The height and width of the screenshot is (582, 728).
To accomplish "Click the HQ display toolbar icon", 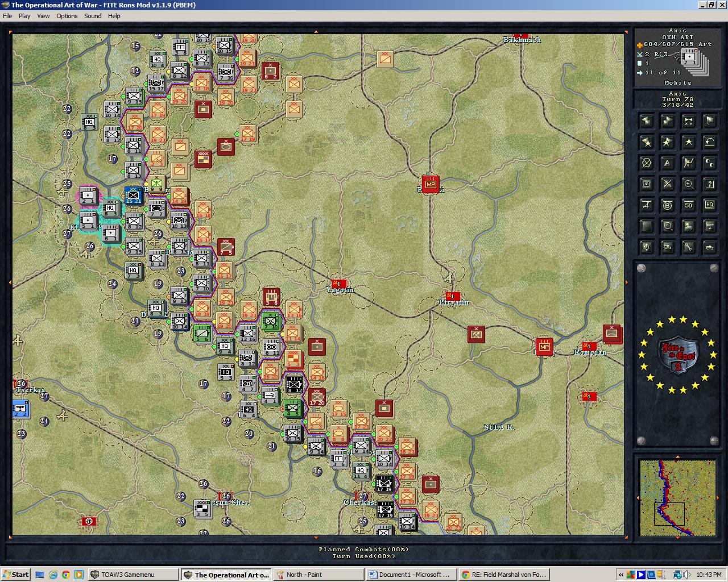I will tap(709, 205).
